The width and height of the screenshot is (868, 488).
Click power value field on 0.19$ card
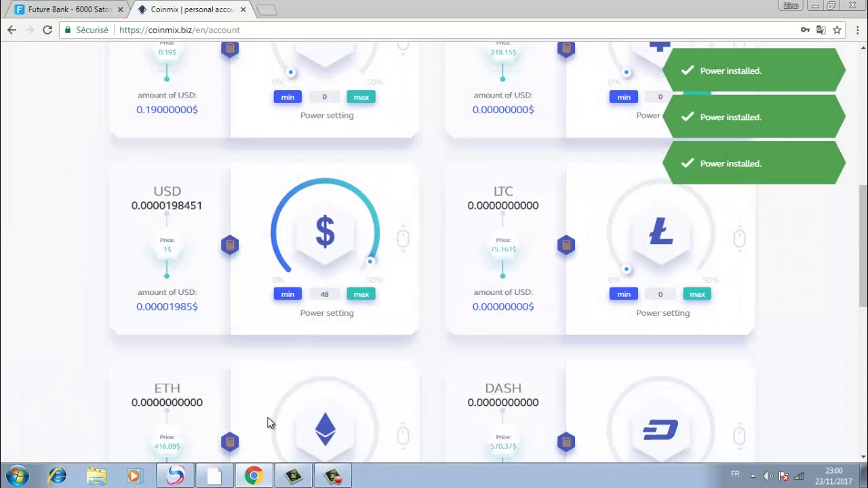click(324, 97)
